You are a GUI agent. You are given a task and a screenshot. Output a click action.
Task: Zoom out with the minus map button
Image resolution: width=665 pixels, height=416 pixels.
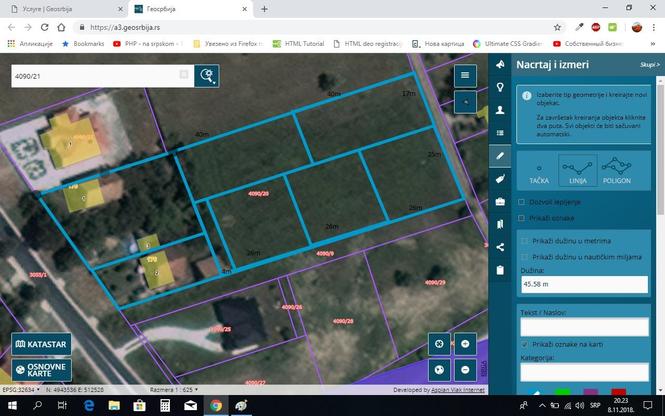coord(465,370)
